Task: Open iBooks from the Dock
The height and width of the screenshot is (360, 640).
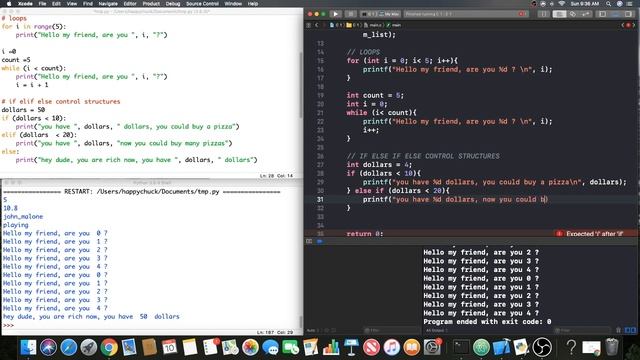Action: (x=411, y=347)
